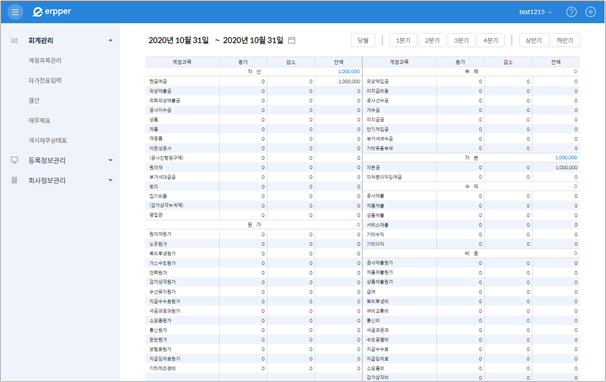Screen dimensions: 606x382
Task: Open the 결산 menu item
Action: (x=34, y=101)
